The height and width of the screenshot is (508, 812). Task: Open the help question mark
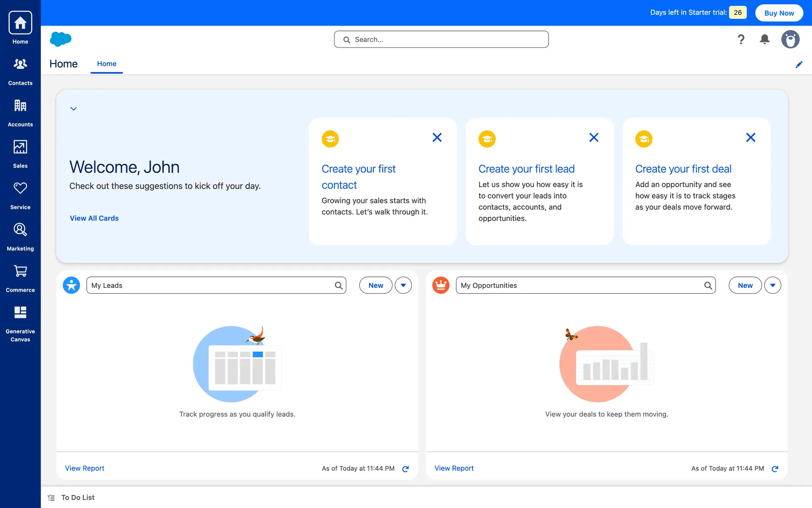click(741, 39)
